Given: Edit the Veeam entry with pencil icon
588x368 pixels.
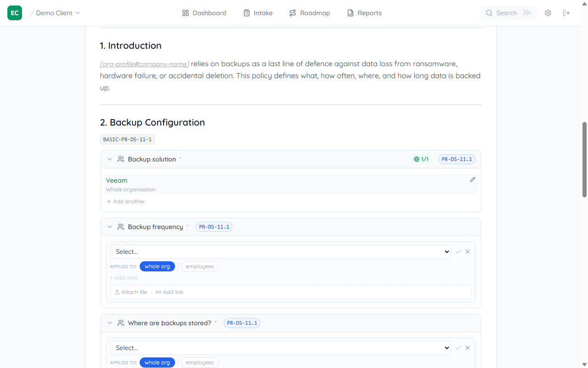Looking at the screenshot, I should [472, 180].
